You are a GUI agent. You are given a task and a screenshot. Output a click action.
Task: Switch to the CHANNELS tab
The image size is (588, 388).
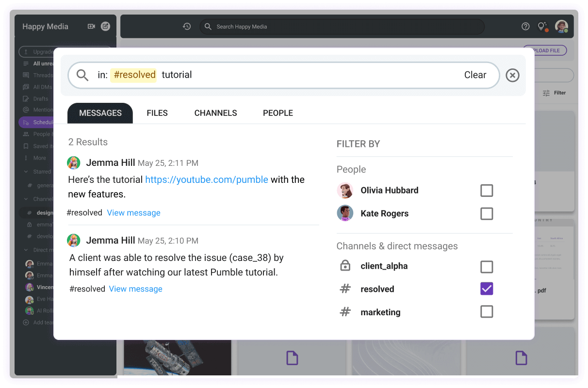215,113
